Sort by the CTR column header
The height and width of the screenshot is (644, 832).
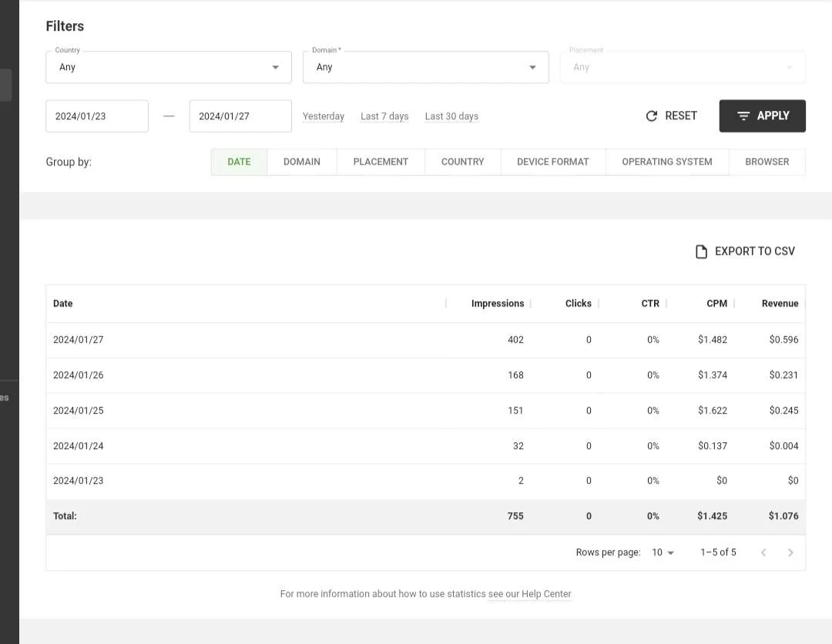[650, 304]
